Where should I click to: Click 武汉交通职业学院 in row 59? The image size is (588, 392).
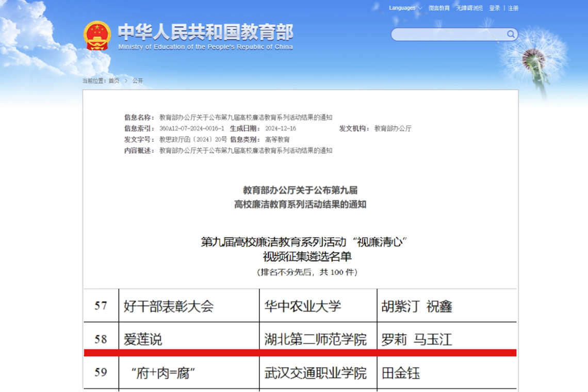click(x=316, y=373)
